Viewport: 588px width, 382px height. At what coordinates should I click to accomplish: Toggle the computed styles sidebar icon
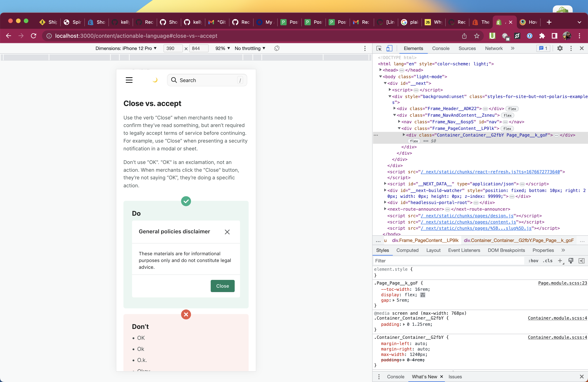pos(581,261)
